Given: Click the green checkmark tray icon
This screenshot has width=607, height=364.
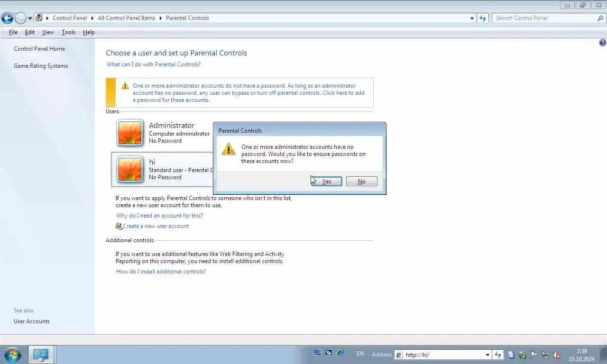Looking at the screenshot, I should point(523,355).
